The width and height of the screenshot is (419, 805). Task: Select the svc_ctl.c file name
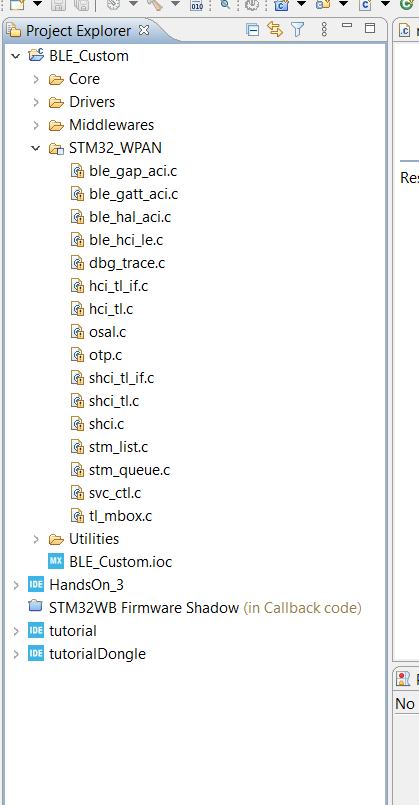tap(115, 493)
